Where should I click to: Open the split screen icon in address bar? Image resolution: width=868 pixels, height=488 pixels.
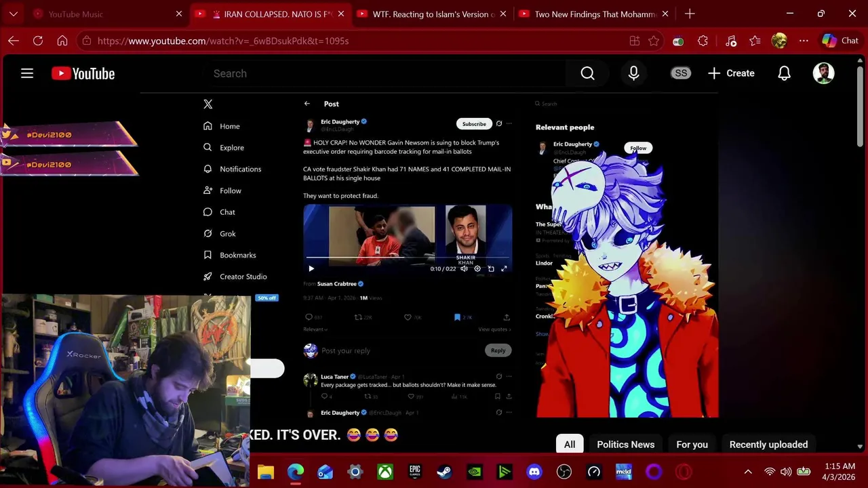pyautogui.click(x=635, y=41)
